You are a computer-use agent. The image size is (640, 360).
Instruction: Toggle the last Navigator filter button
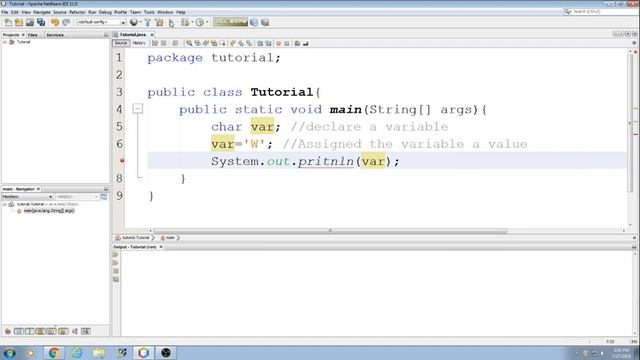click(86, 331)
